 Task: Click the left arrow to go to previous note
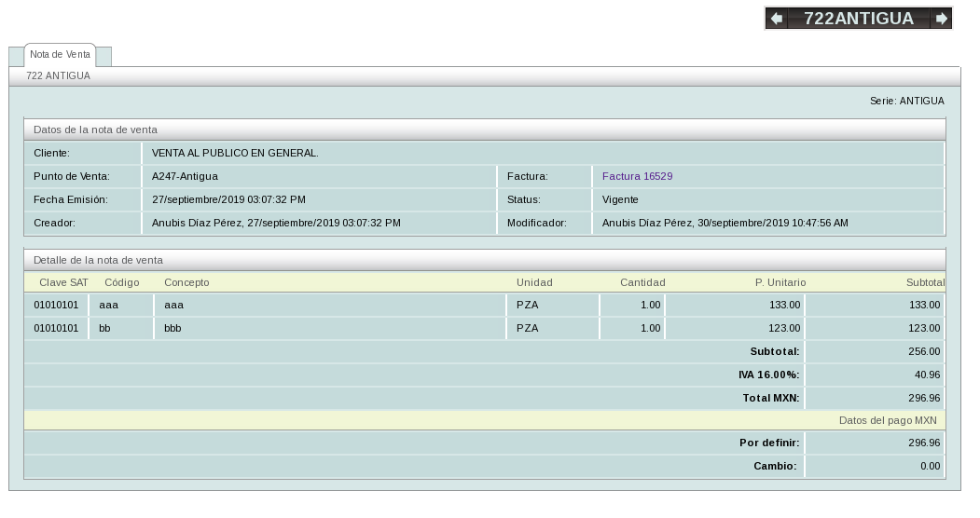776,19
